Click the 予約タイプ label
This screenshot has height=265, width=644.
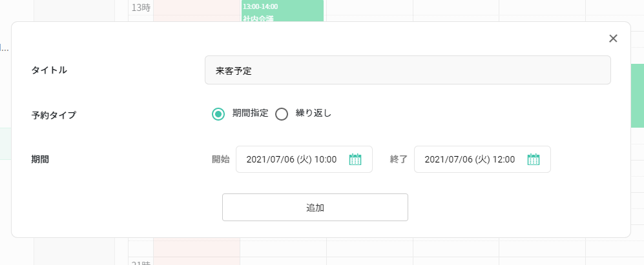54,115
